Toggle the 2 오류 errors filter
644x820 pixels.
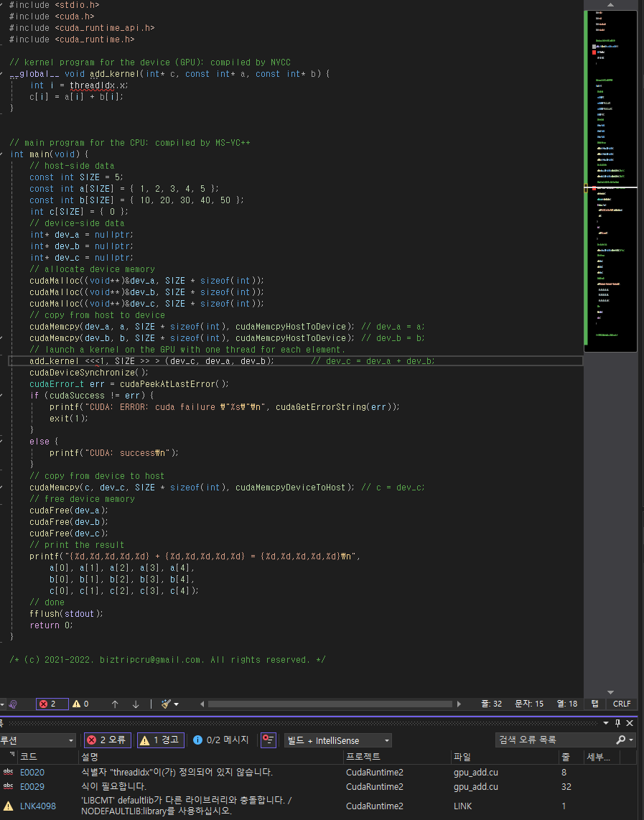[107, 740]
